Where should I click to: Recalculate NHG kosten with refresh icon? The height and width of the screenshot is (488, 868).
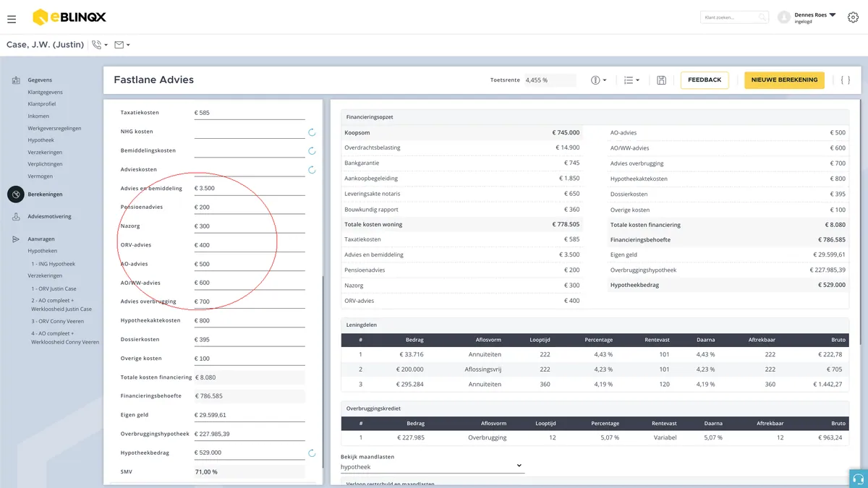(x=312, y=132)
